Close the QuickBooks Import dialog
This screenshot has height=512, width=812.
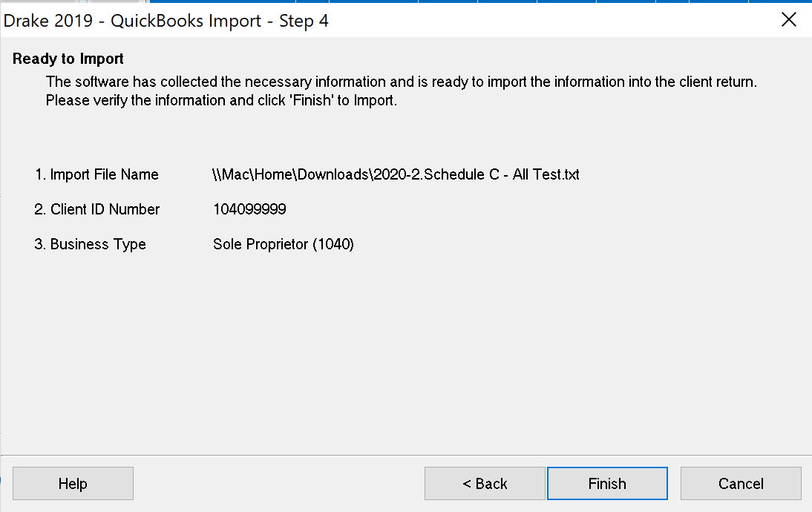tap(789, 20)
